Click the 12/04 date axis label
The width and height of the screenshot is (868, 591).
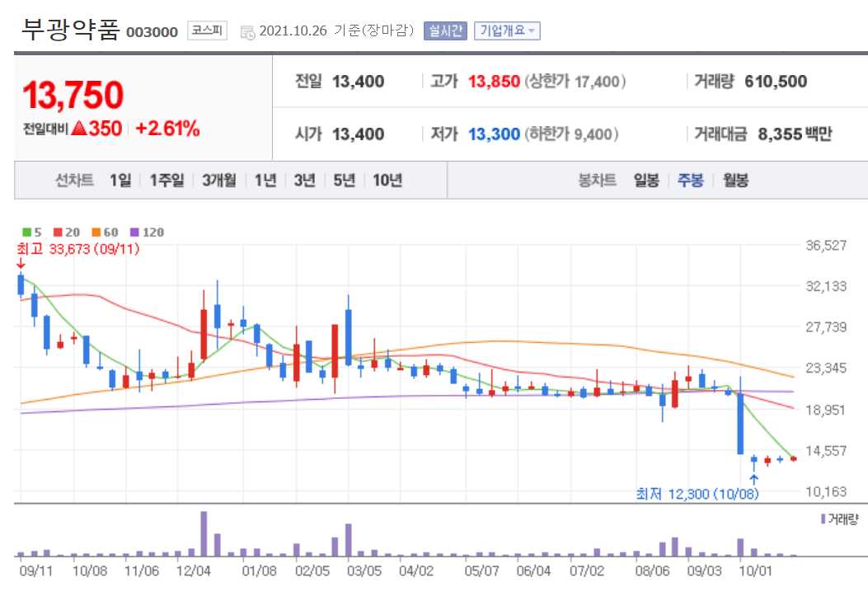[193, 570]
